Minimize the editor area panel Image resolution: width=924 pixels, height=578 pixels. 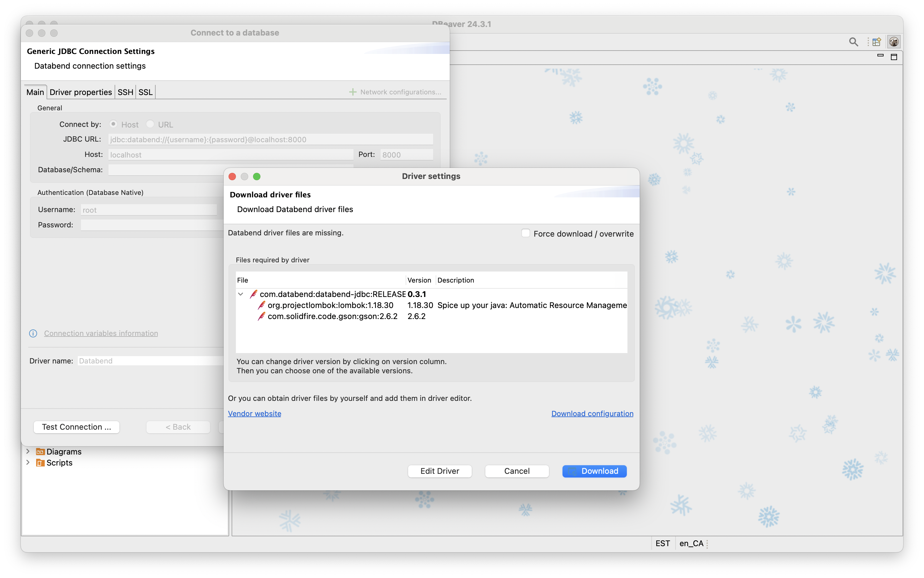coord(880,56)
